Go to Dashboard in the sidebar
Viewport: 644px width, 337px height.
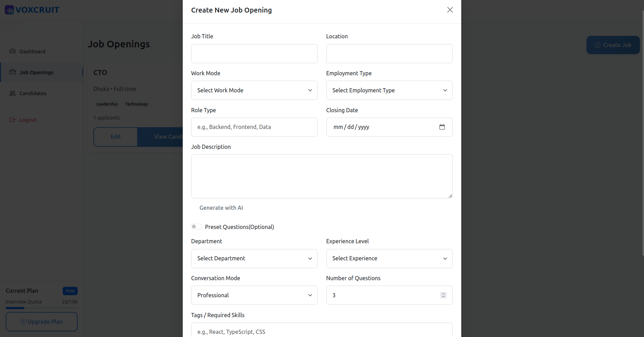(32, 51)
